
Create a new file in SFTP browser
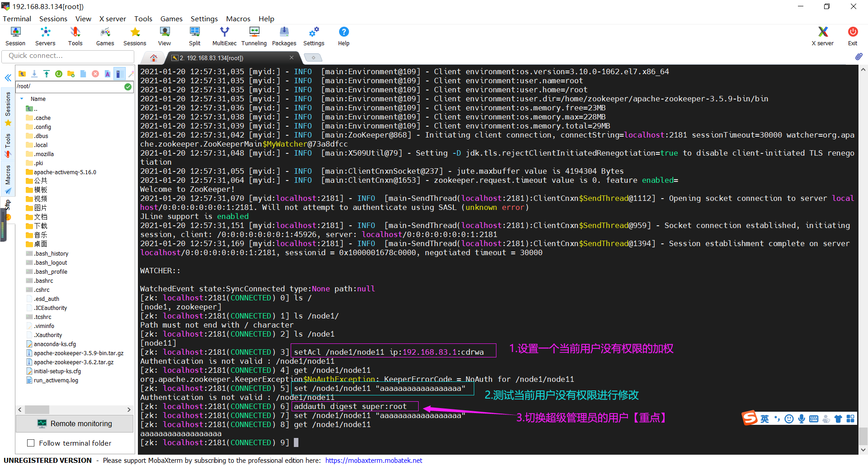(x=83, y=74)
